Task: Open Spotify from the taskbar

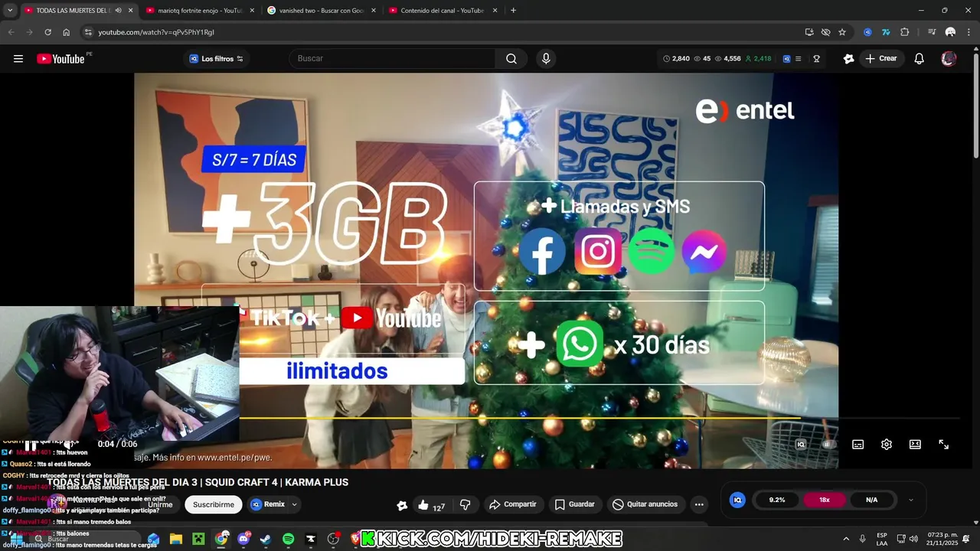Action: 288,540
